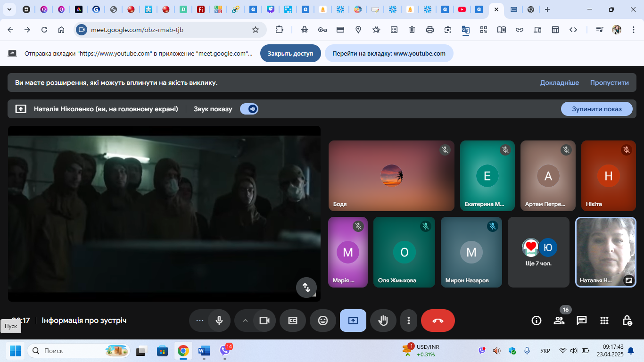Switch to the first browser tab

point(26,9)
